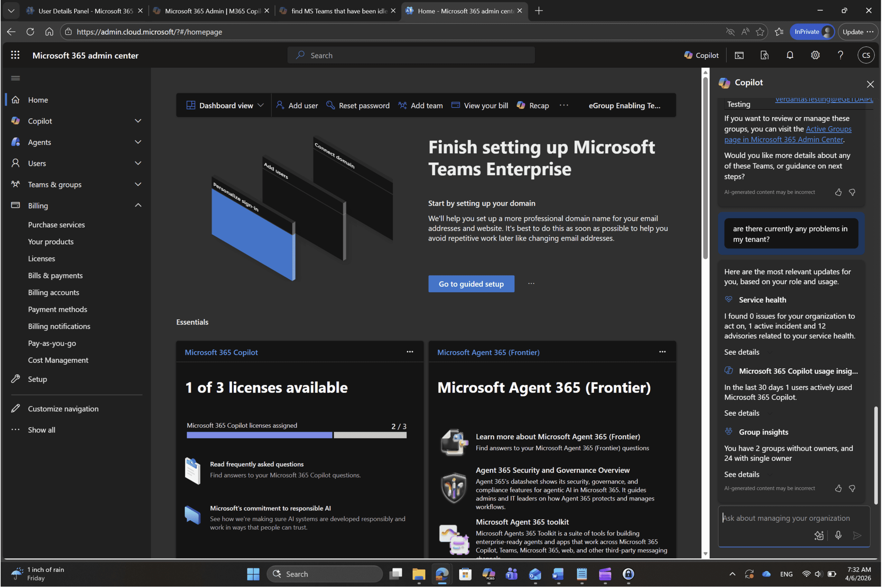Screen dimensions: 885x588
Task: Thumbs up the tenant problems Copilot response
Action: click(838, 488)
